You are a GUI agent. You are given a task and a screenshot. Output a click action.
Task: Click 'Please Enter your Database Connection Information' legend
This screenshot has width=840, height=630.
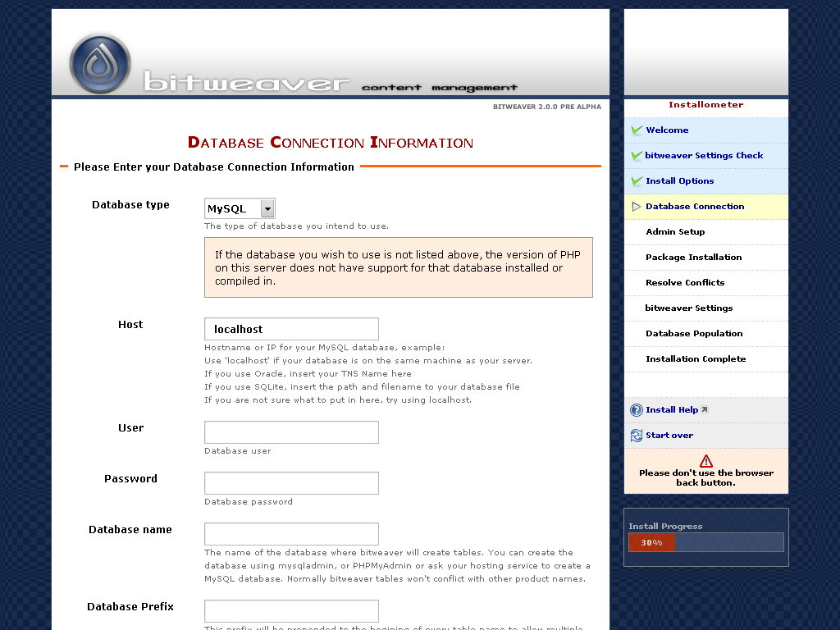coord(214,167)
